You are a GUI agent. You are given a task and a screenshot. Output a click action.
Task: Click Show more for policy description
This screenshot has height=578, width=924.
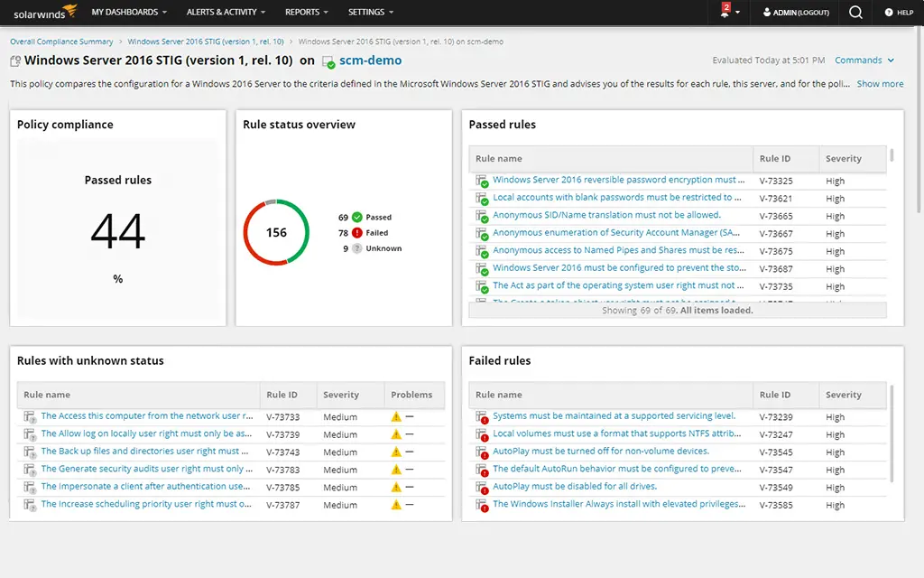[880, 84]
